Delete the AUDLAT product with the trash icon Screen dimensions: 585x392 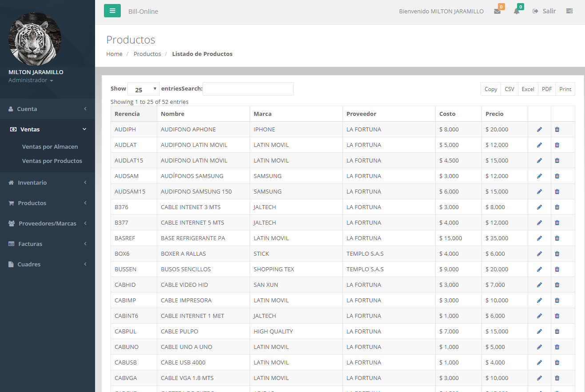point(557,145)
